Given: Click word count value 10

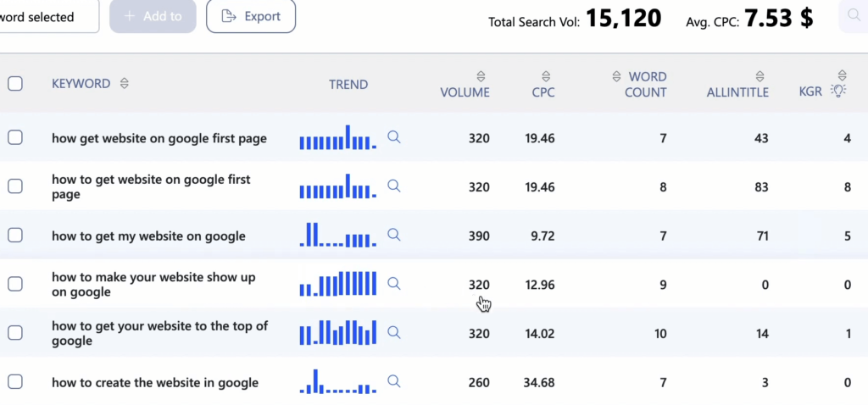Looking at the screenshot, I should 659,334.
